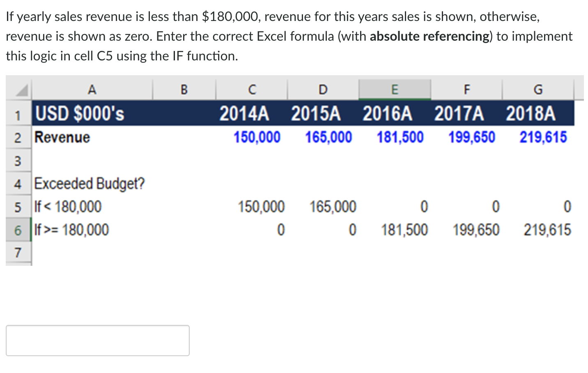
Task: Click the cell showing 150,000 in row 2
Action: (257, 137)
